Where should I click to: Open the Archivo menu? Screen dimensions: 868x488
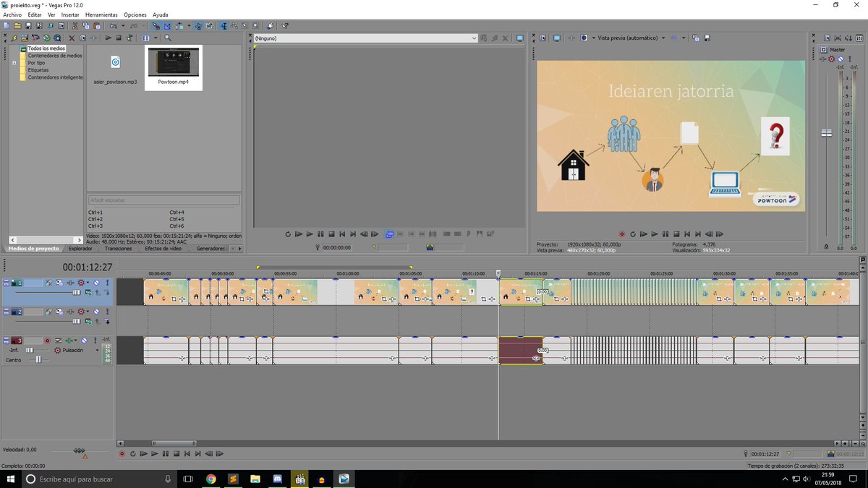tap(12, 14)
